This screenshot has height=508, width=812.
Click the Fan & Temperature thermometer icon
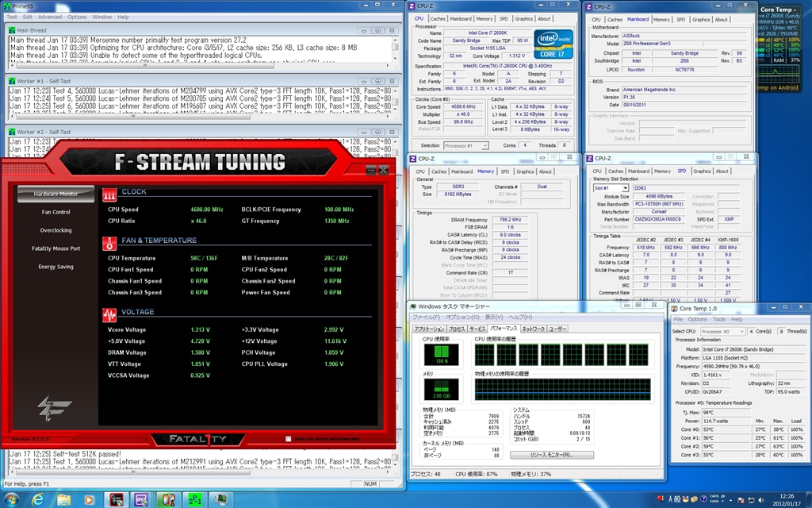tap(109, 243)
